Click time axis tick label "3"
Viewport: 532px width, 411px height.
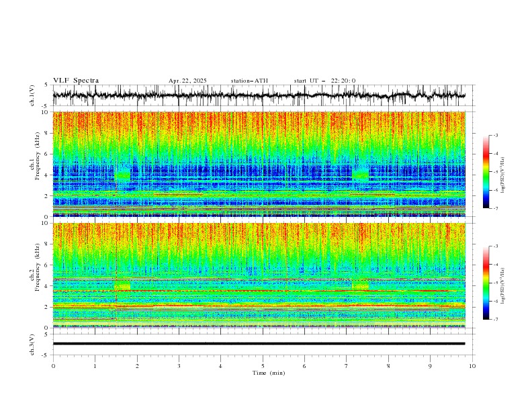coord(179,366)
